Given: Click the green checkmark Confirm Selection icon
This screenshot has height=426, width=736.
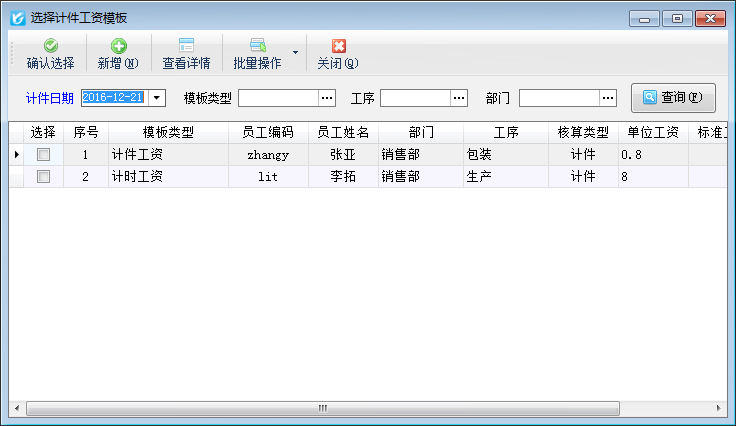Looking at the screenshot, I should 50,46.
